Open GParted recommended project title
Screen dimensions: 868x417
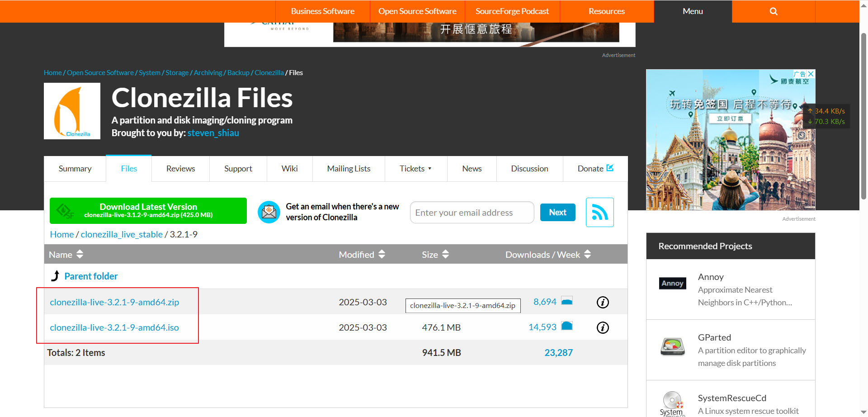pyautogui.click(x=714, y=337)
